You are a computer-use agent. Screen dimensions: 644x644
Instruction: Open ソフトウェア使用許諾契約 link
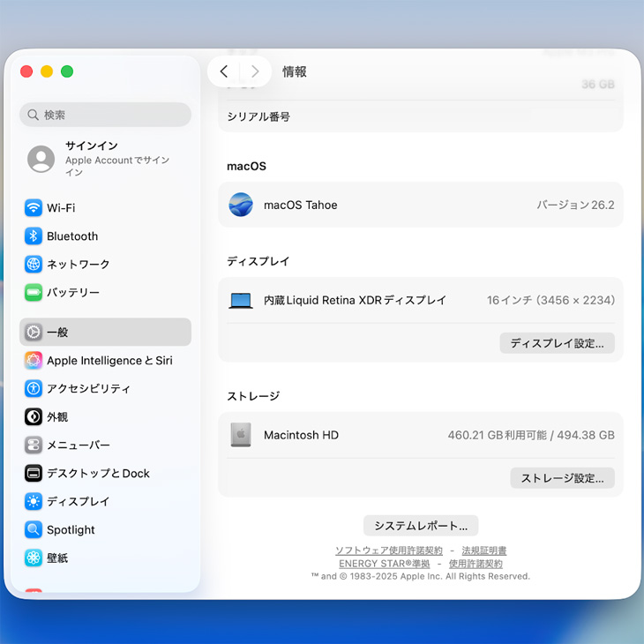point(388,551)
